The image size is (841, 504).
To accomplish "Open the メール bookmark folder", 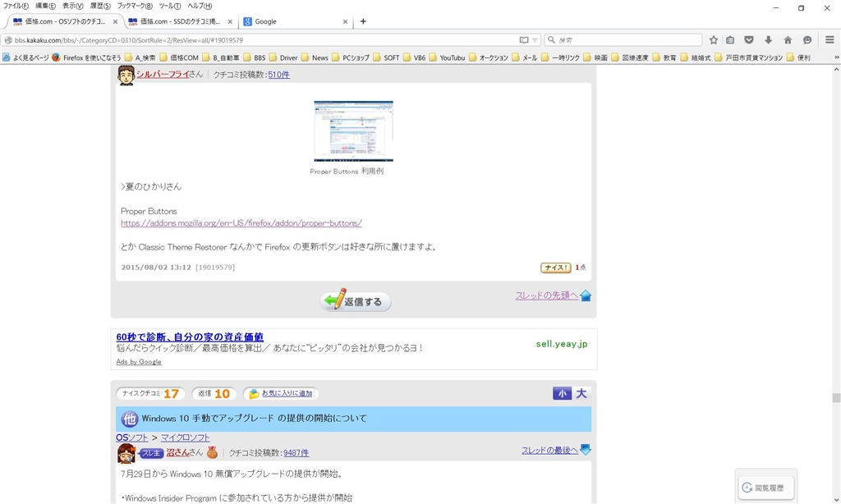I will (524, 57).
